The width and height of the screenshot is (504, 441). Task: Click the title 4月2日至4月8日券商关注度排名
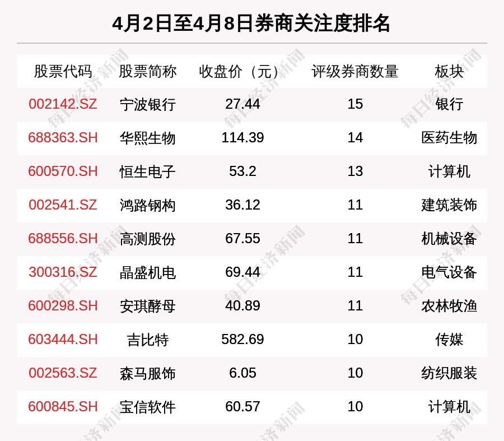pos(251,24)
